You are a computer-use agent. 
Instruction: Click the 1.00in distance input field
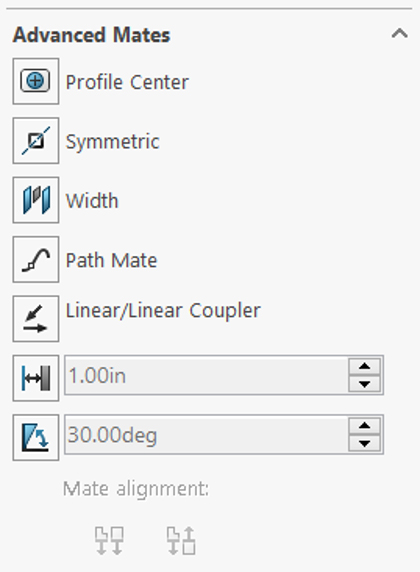click(x=206, y=375)
